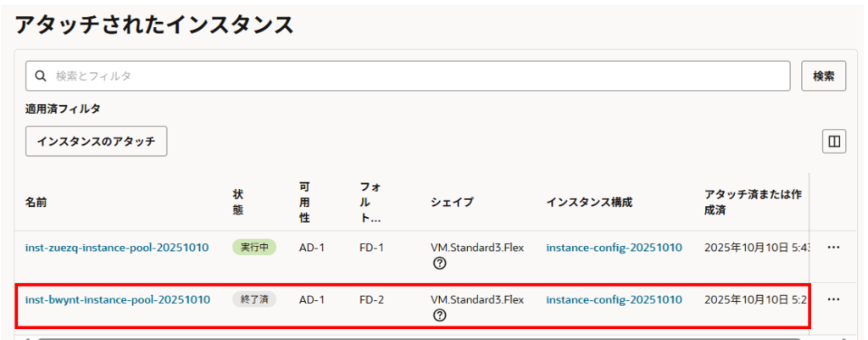Open the column display settings icon
The height and width of the screenshot is (340, 868).
[x=834, y=142]
